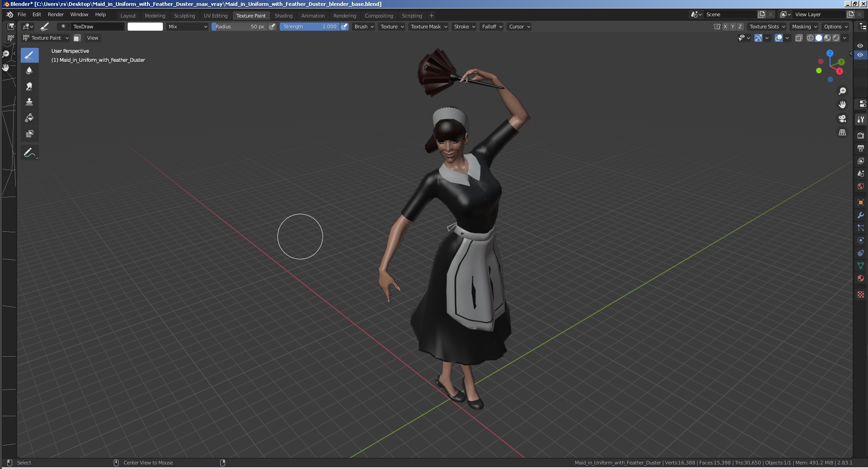Open the Texture properties checker icon
This screenshot has height=469, width=868.
(x=861, y=294)
